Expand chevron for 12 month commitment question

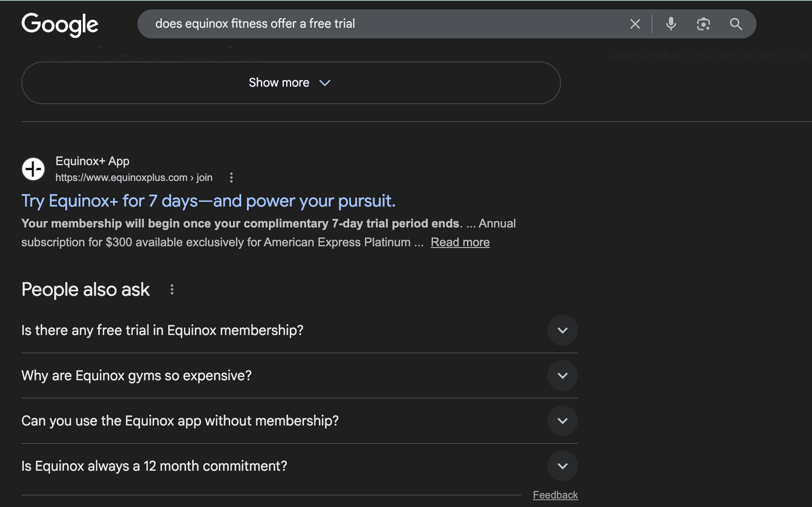[562, 466]
